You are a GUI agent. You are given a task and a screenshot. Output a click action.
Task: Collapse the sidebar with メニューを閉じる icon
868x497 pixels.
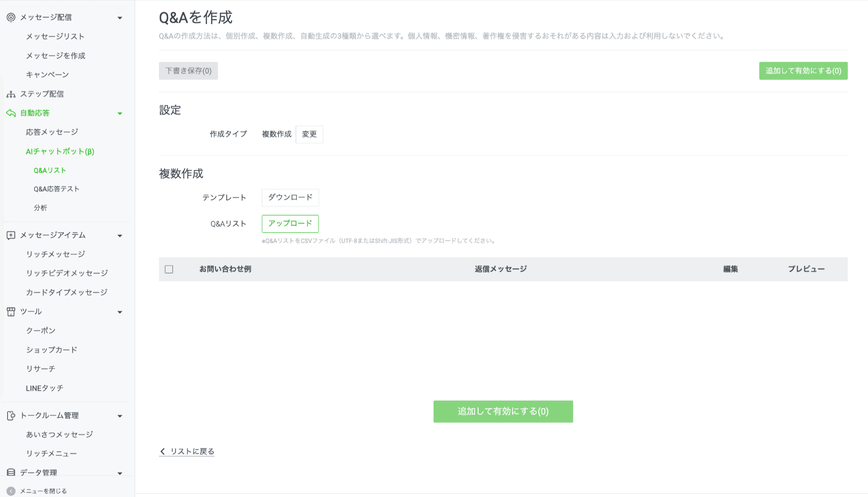point(10,490)
